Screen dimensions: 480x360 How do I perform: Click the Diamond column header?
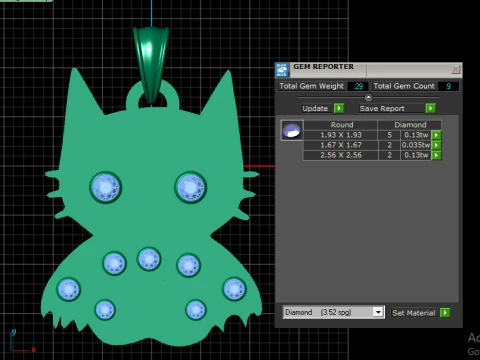[410, 125]
